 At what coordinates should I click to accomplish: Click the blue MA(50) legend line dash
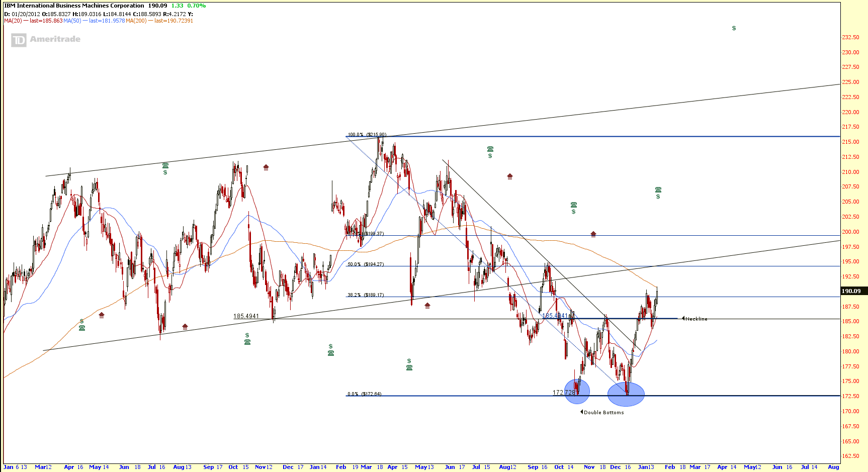(85, 21)
